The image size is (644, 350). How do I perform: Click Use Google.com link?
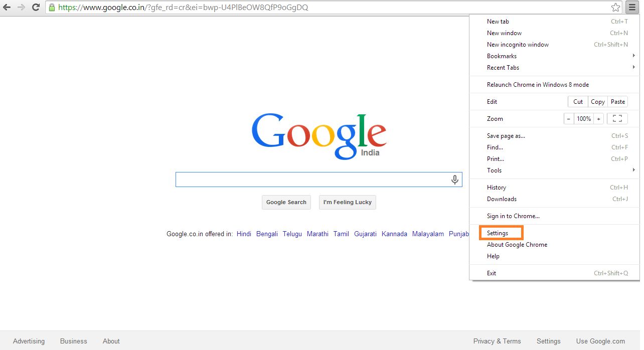click(x=600, y=341)
